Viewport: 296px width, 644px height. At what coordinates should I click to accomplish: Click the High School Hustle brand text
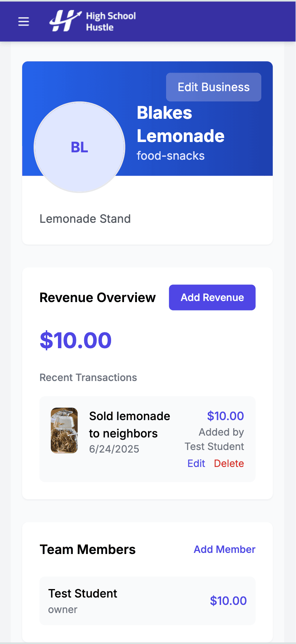[111, 21]
